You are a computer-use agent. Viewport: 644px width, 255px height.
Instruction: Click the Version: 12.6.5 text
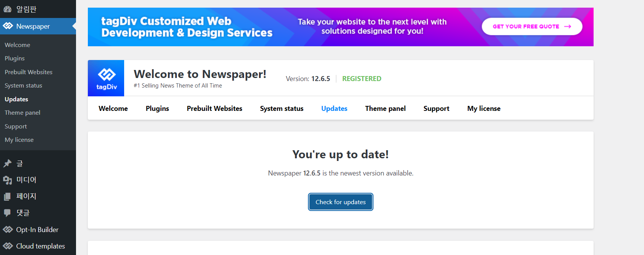pos(308,79)
